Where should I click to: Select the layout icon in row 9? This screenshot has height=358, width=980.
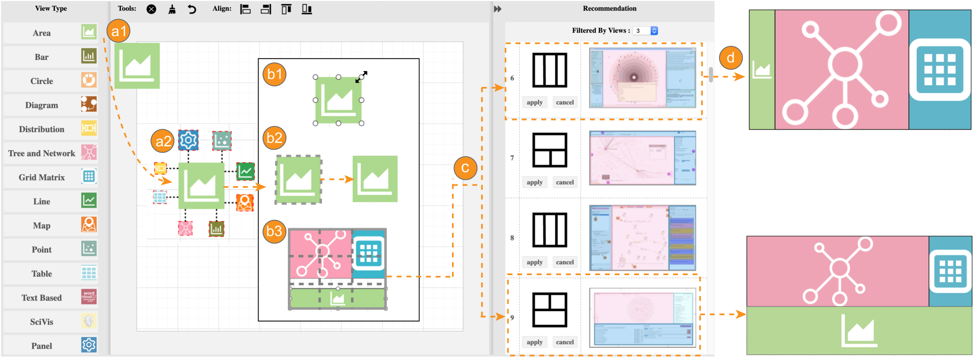pyautogui.click(x=549, y=310)
